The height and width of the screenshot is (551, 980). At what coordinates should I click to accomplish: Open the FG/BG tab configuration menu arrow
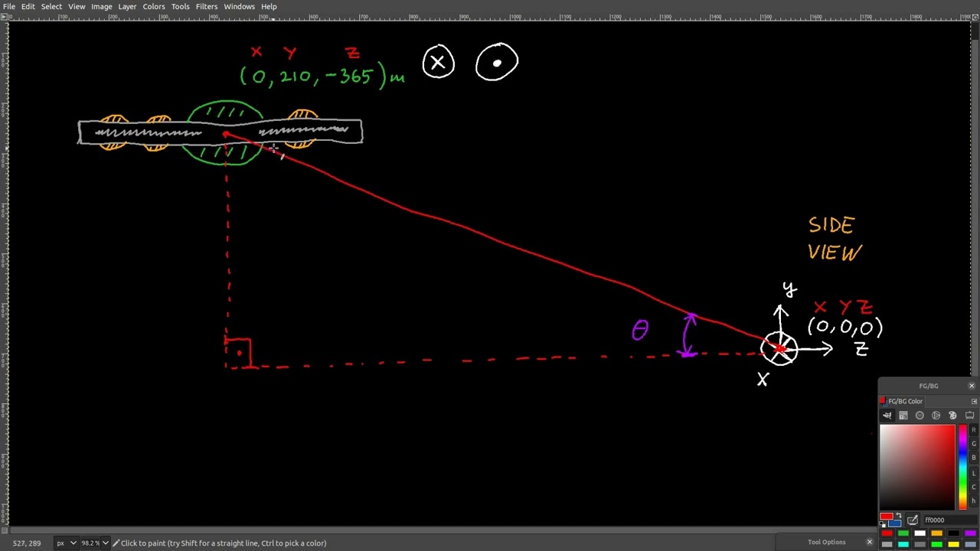pyautogui.click(x=974, y=401)
